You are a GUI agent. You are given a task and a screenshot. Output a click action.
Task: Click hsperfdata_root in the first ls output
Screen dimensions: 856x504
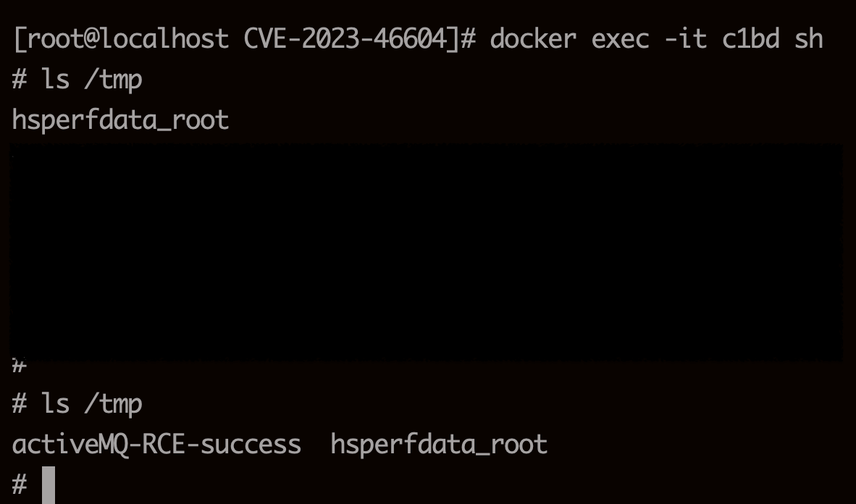pos(120,119)
